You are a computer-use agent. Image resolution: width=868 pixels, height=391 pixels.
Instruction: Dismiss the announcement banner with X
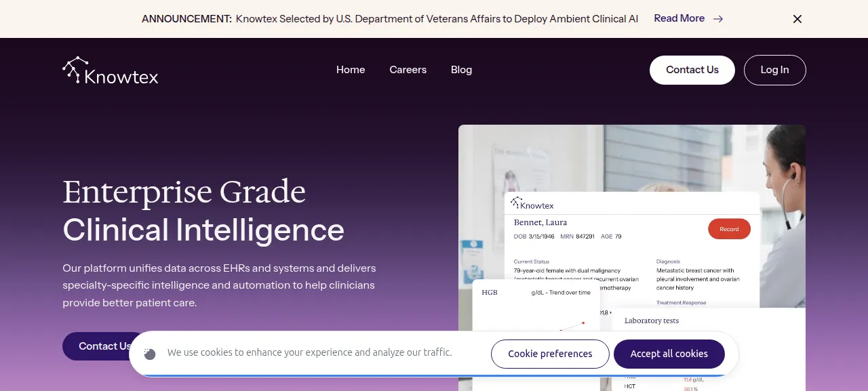click(x=797, y=19)
